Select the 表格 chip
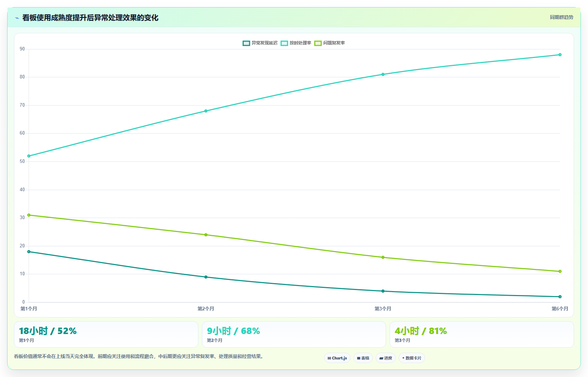Viewport: 588px width, 377px height. pyautogui.click(x=363, y=358)
